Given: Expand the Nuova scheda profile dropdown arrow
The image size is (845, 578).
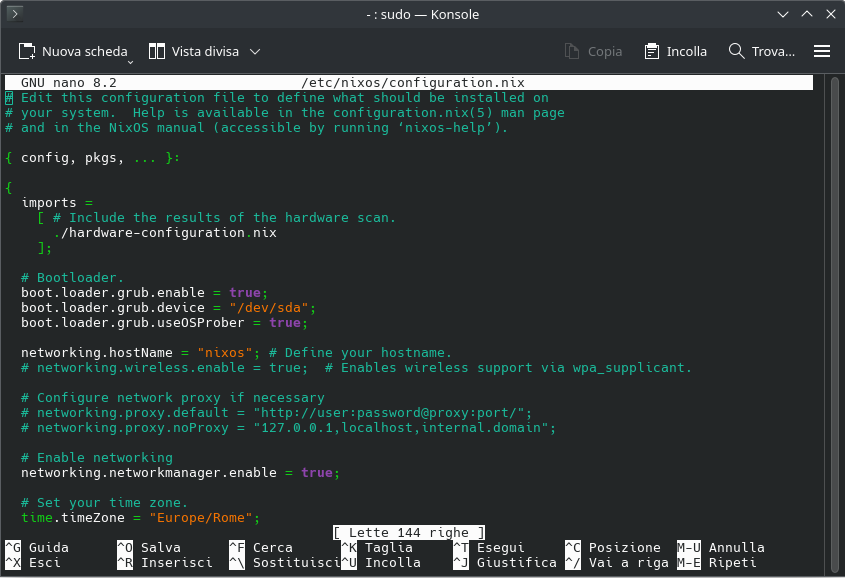Looking at the screenshot, I should tap(130, 59).
